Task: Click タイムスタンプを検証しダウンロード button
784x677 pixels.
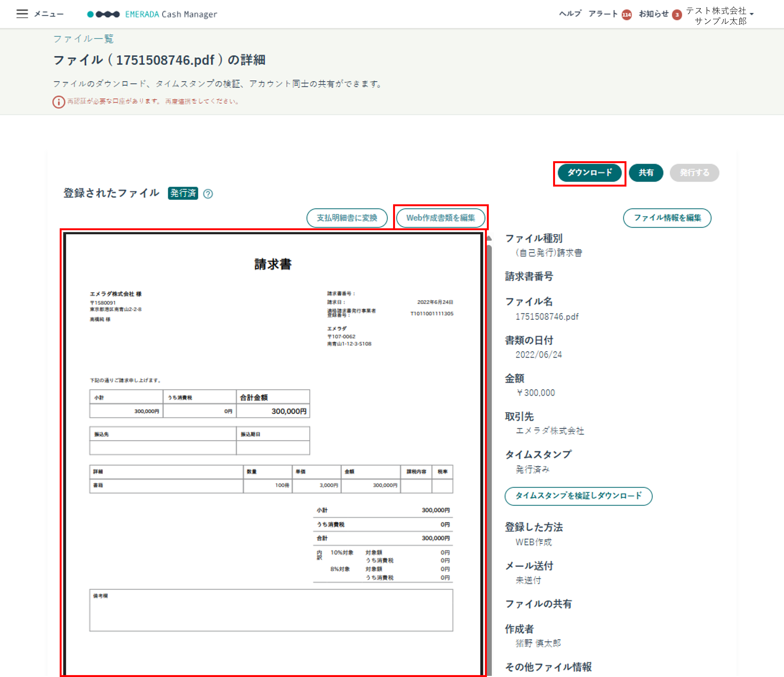Action: (x=578, y=496)
